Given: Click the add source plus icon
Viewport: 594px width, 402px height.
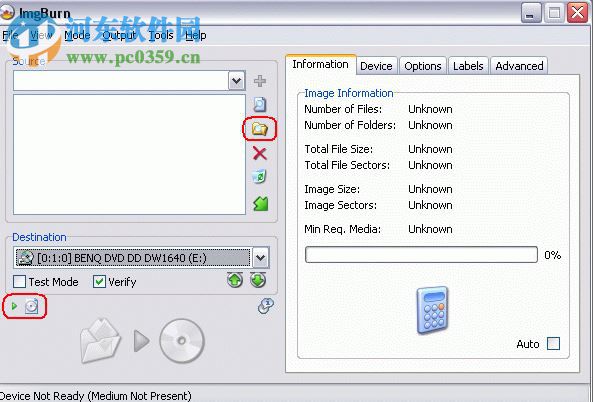Looking at the screenshot, I should (259, 81).
